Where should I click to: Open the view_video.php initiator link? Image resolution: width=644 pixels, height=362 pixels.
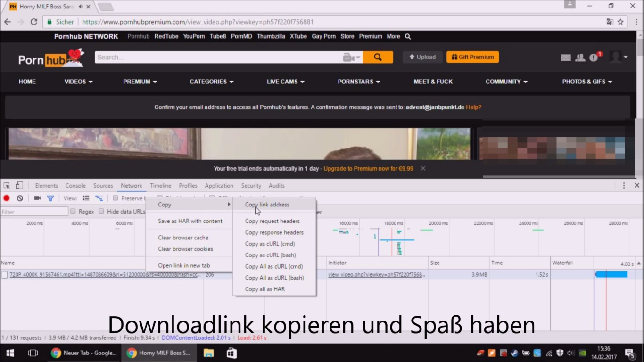(377, 274)
